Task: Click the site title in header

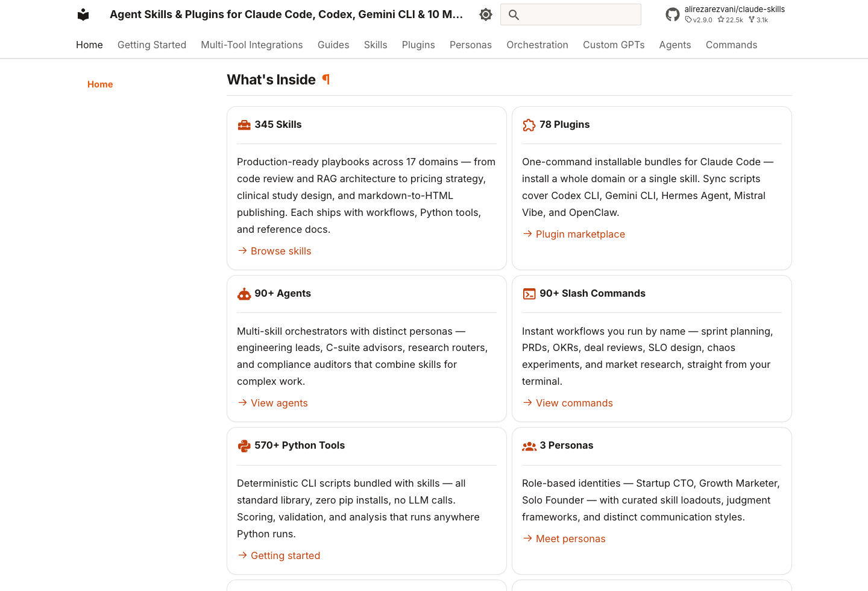Action: click(x=286, y=14)
